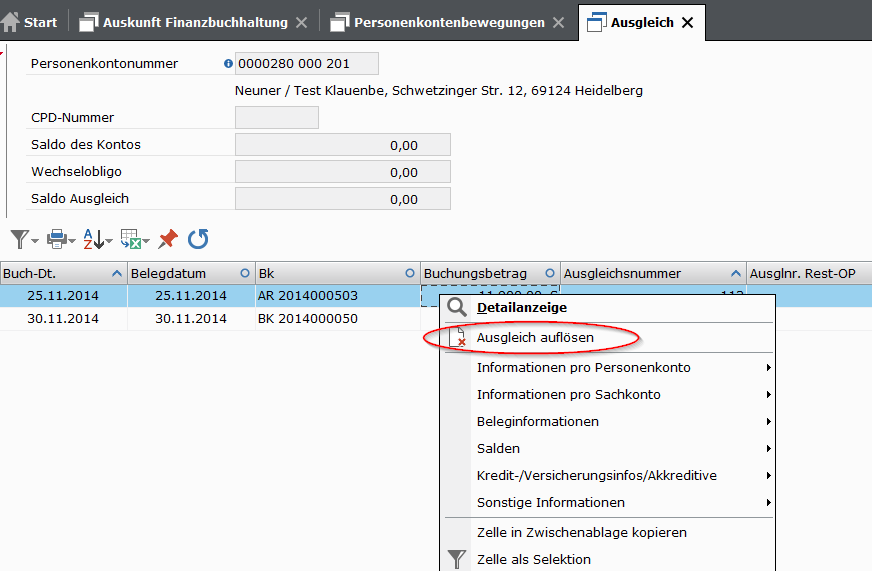Expand the printer dropdown arrow
872x571 pixels.
(x=72, y=241)
